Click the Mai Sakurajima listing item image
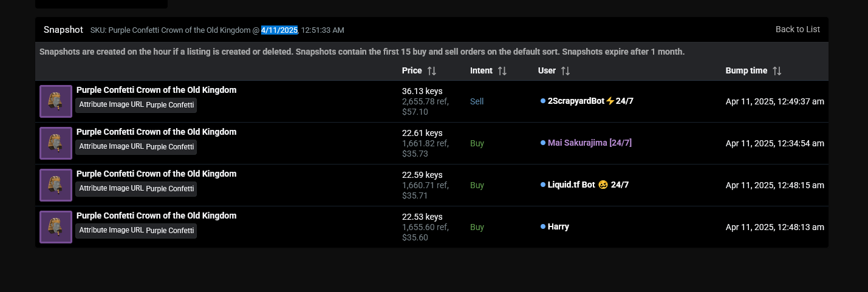 [56, 143]
